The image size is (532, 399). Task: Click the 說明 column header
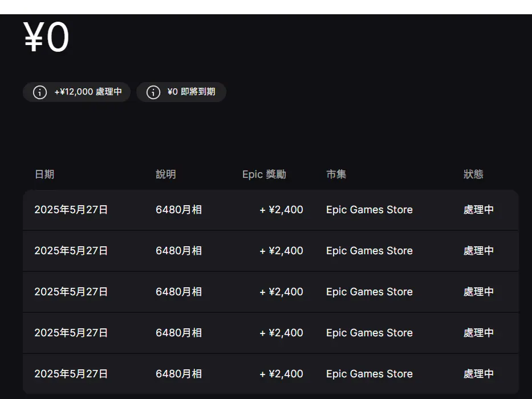[x=165, y=174]
